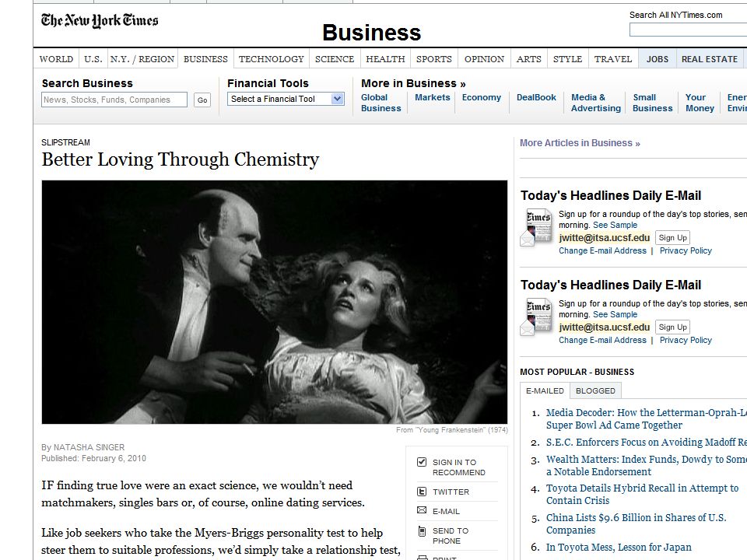Open the second Privacy Policy link

(x=686, y=340)
